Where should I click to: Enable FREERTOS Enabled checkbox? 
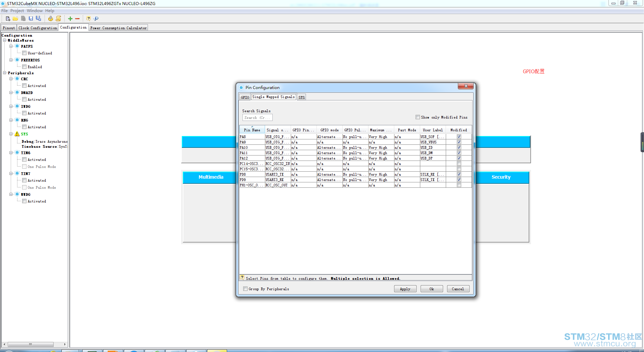pos(24,67)
